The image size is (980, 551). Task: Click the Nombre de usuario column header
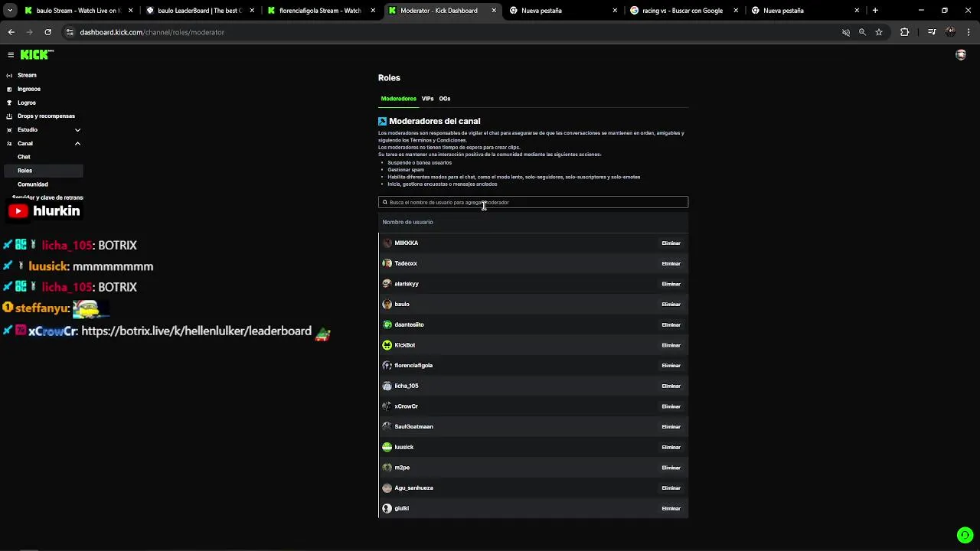tap(407, 222)
